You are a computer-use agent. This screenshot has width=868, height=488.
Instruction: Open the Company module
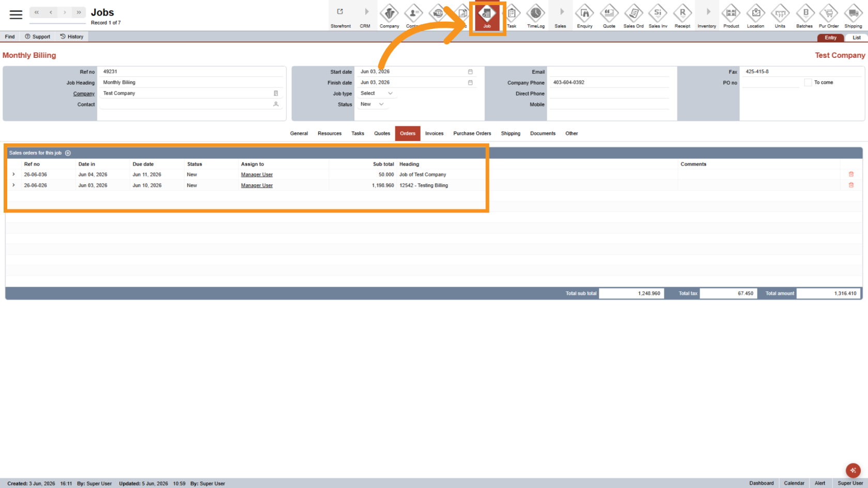pos(389,17)
